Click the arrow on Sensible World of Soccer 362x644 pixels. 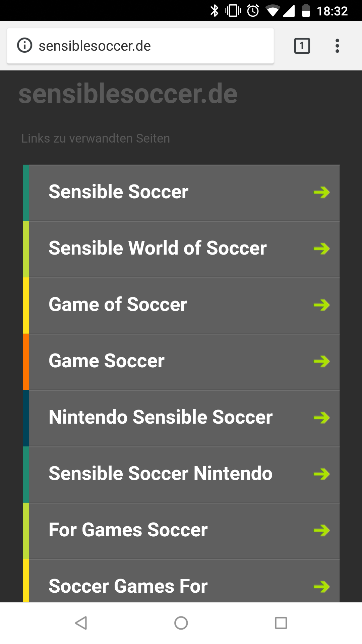pos(321,249)
